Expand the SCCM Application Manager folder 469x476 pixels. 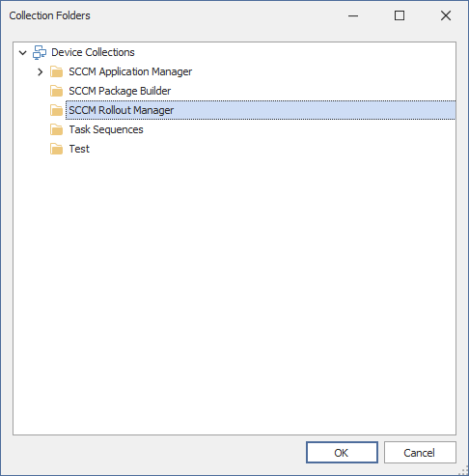(x=41, y=71)
